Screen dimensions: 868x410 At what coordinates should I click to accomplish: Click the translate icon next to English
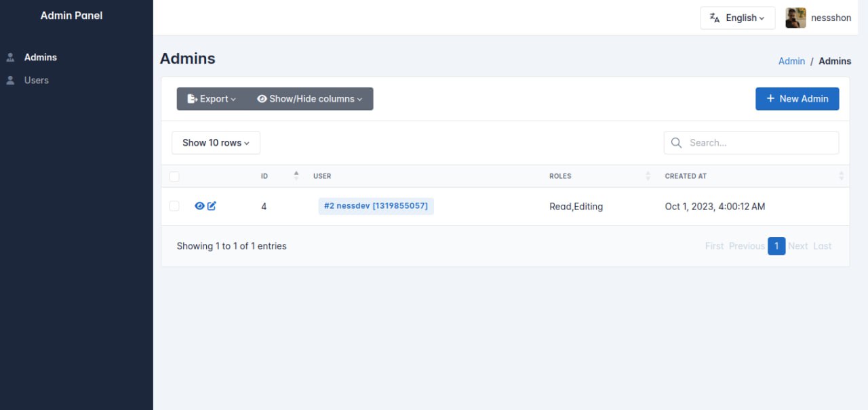click(715, 18)
